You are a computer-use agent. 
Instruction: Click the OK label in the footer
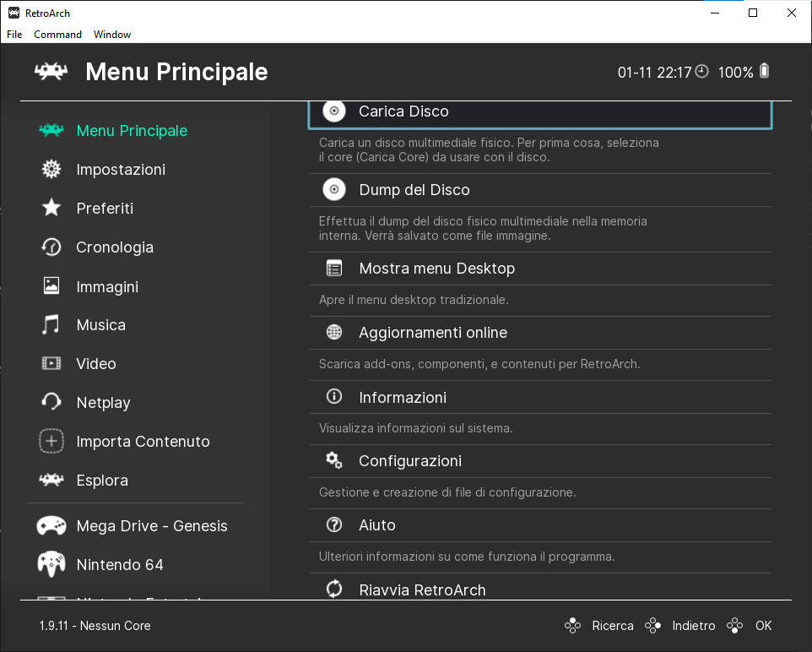[x=763, y=626]
